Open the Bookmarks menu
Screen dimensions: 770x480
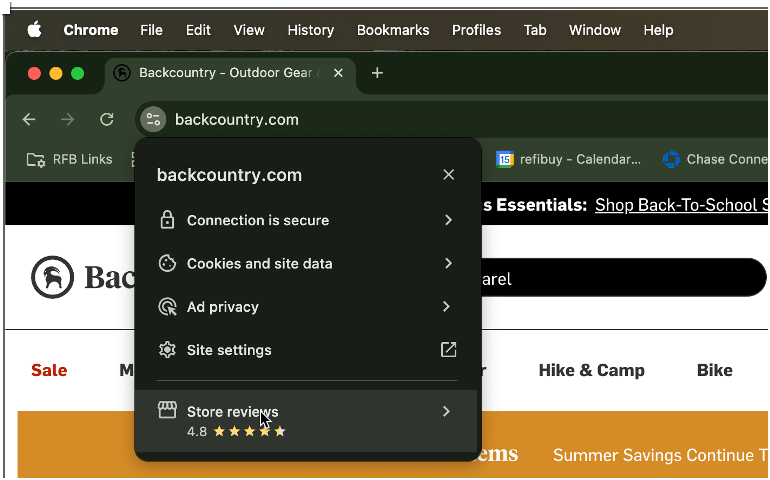coord(393,30)
